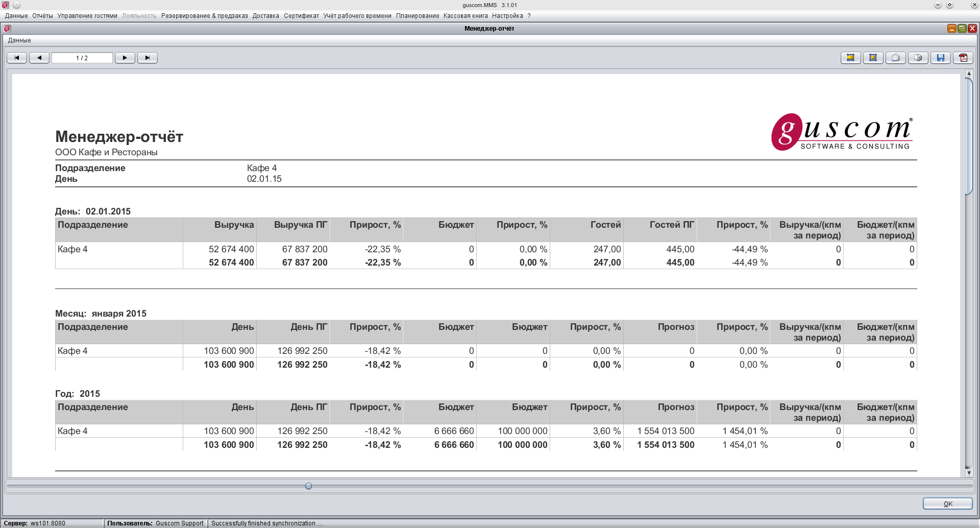Image resolution: width=980 pixels, height=528 pixels.
Task: Open the Настройка menu
Action: tap(507, 16)
